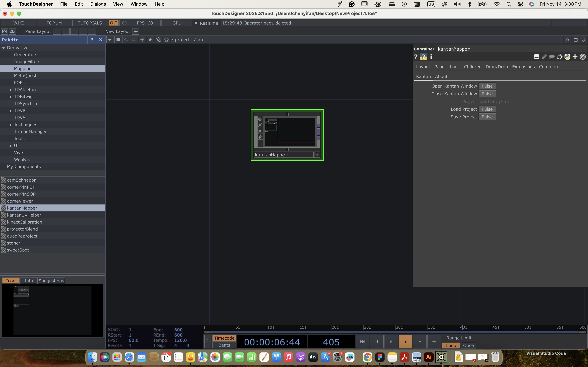The height and width of the screenshot is (367, 588).
Task: Toggle the Realtime checkbox
Action: (196, 23)
